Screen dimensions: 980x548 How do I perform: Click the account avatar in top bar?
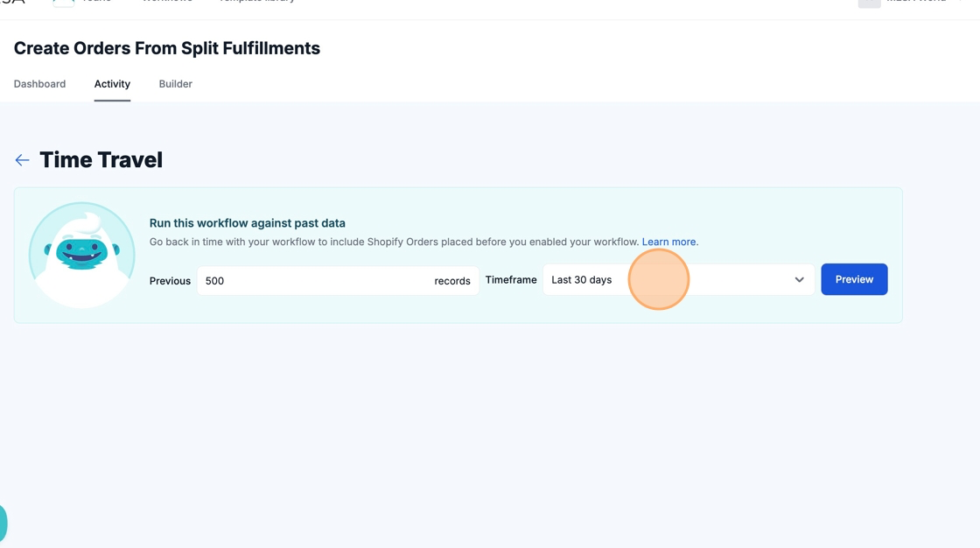click(868, 3)
